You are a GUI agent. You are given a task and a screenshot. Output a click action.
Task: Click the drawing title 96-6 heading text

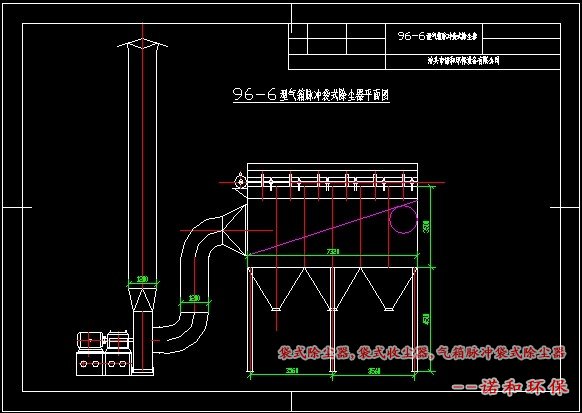tap(311, 95)
